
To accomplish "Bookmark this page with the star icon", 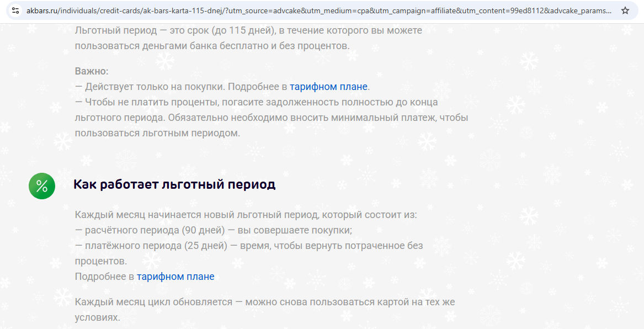I will [625, 10].
